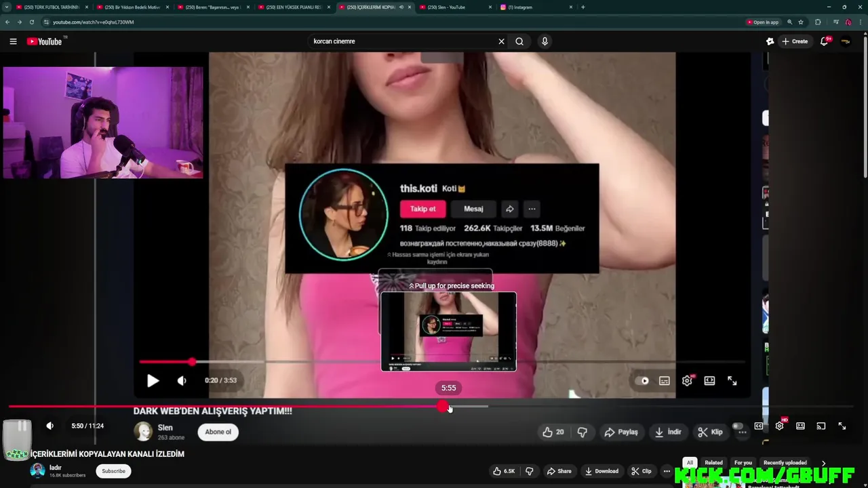Dislike the Slen video
The height and width of the screenshot is (488, 868).
pos(582,432)
